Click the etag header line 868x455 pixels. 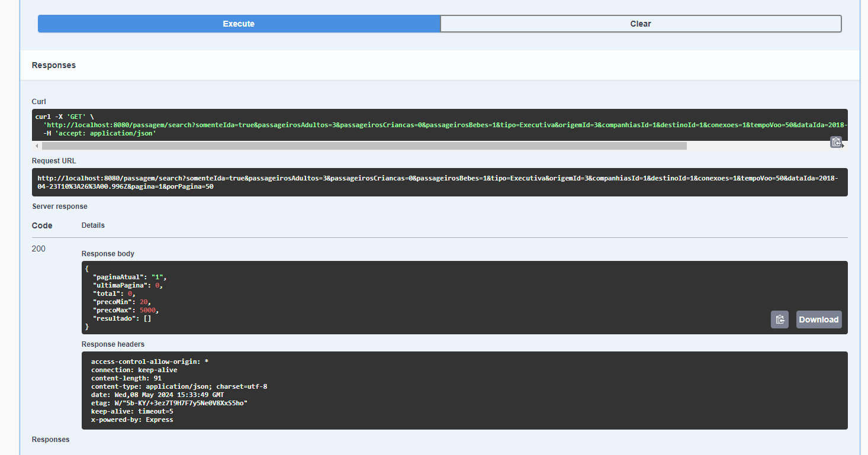[169, 403]
